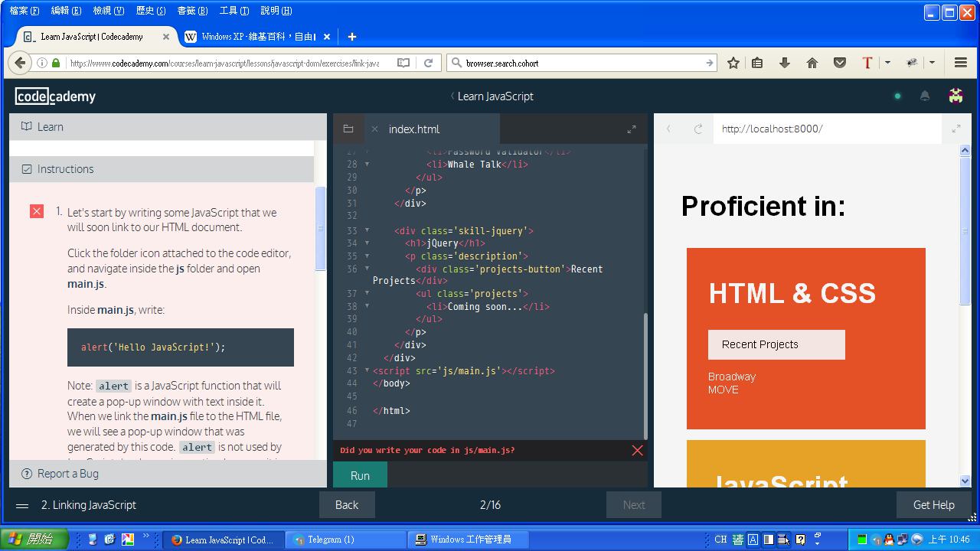Switch to the Windows XP Wikipedia tab
Image resolution: width=980 pixels, height=551 pixels.
257,36
